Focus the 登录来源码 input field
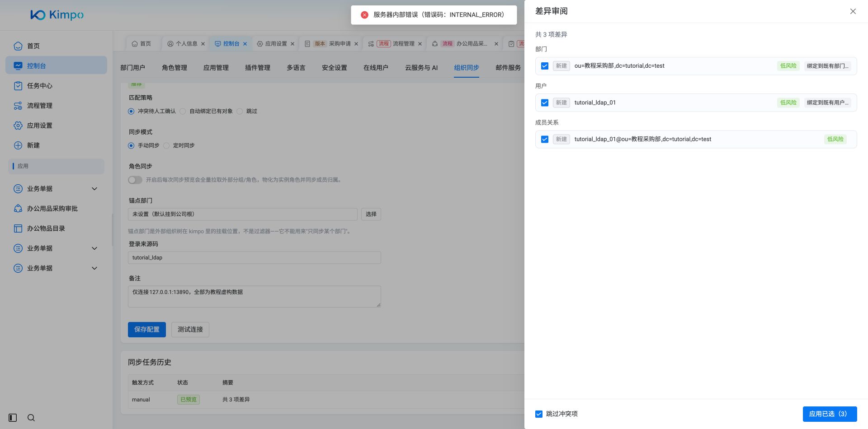Image resolution: width=868 pixels, height=429 pixels. coord(255,258)
